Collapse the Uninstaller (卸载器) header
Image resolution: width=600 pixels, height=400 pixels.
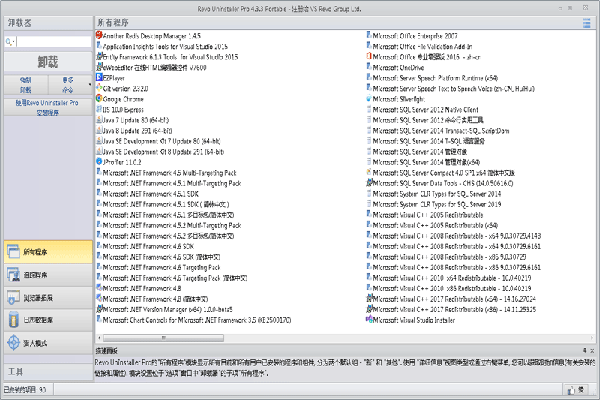[48, 23]
